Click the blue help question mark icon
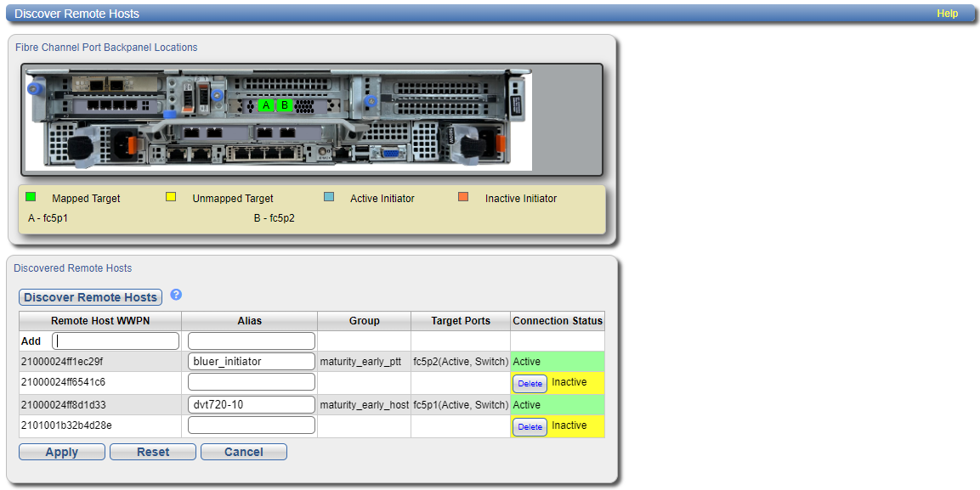The image size is (980, 490). pos(176,295)
